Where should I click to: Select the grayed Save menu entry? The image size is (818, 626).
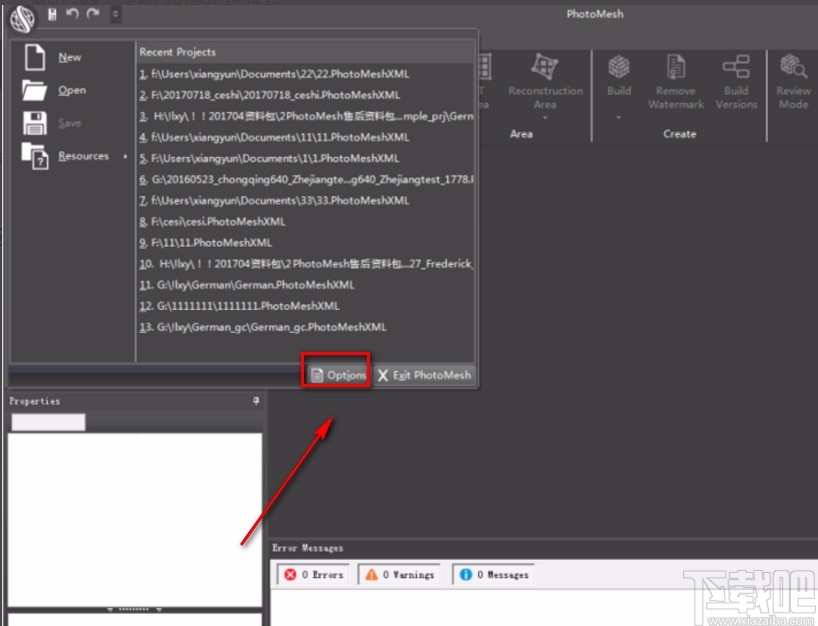point(69,123)
